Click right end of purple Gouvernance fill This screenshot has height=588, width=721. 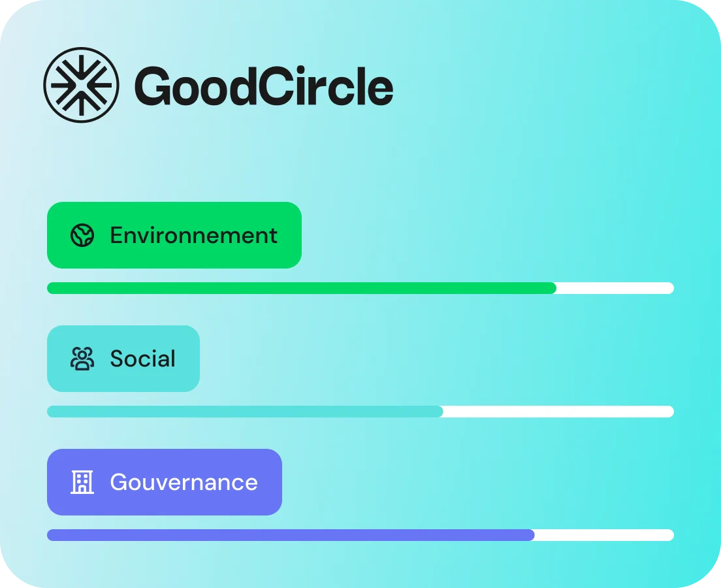click(x=531, y=535)
